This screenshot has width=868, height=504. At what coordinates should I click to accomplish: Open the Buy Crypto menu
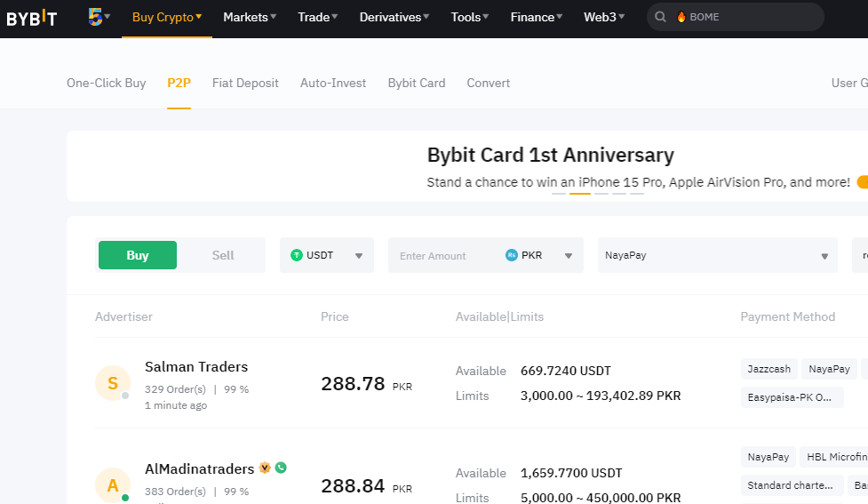(167, 17)
